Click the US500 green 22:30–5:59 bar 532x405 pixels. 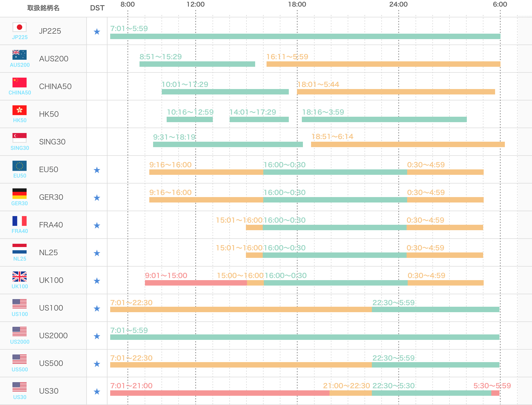click(x=436, y=365)
